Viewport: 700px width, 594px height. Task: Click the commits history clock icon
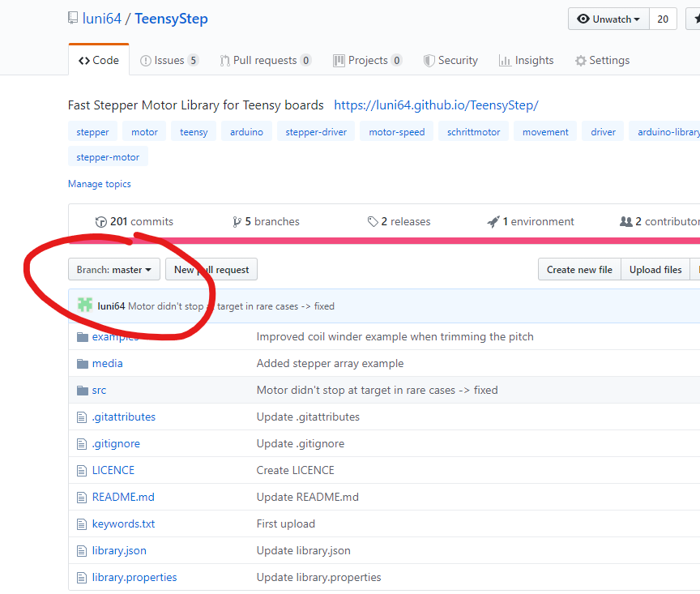101,222
